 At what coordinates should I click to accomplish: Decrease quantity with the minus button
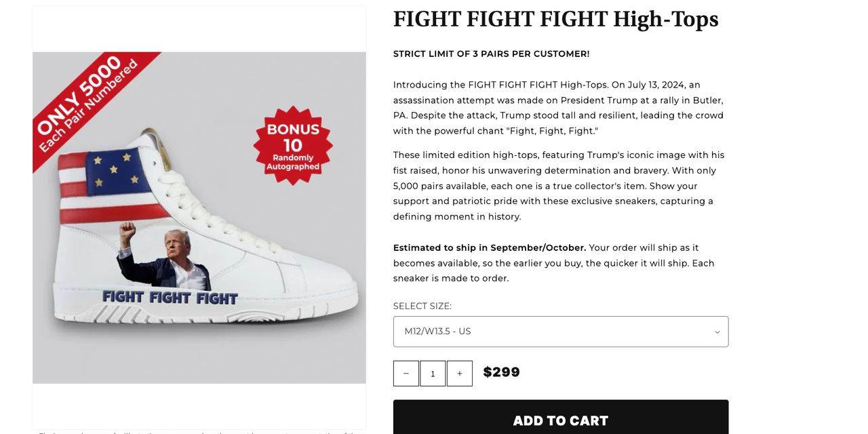(406, 374)
